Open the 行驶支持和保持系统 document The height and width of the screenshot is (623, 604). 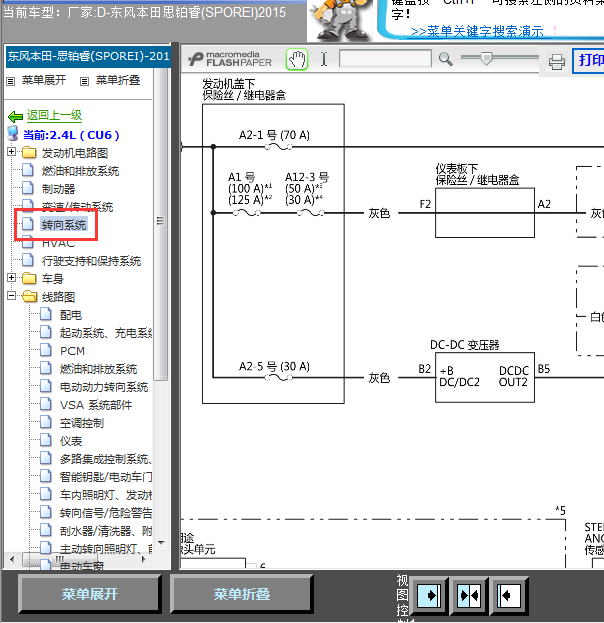click(x=91, y=261)
